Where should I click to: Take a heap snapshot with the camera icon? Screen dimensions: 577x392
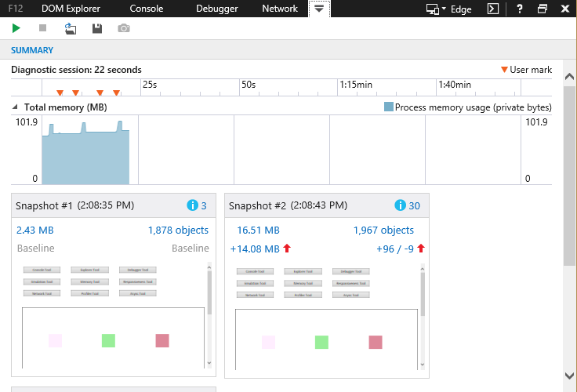[x=124, y=28]
